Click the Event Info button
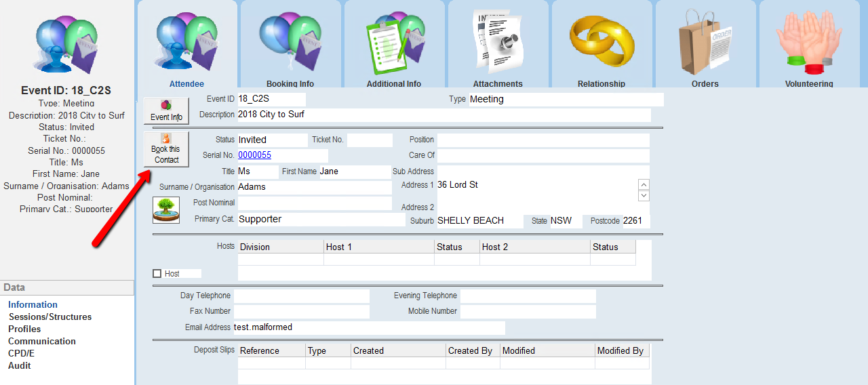The image size is (868, 385). point(166,111)
